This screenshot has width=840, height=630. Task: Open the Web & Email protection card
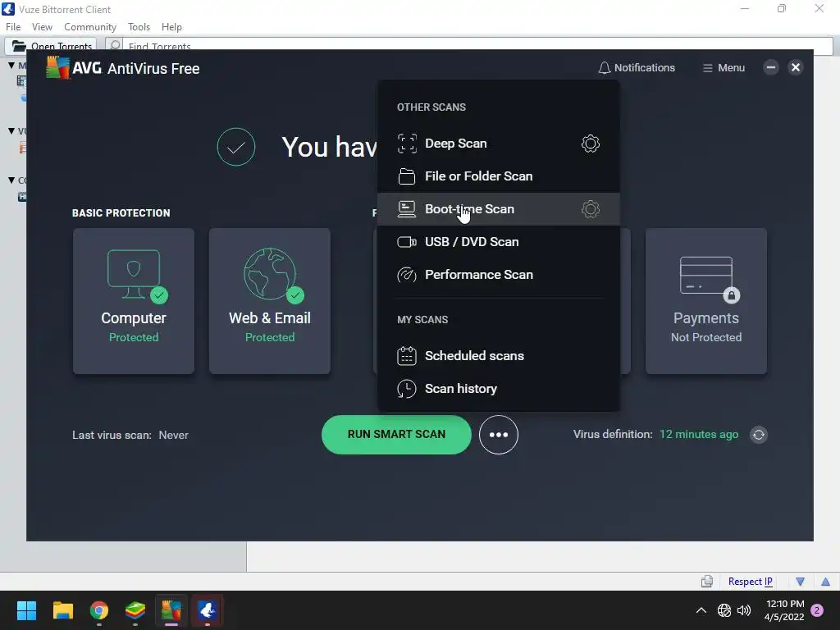[x=269, y=301]
